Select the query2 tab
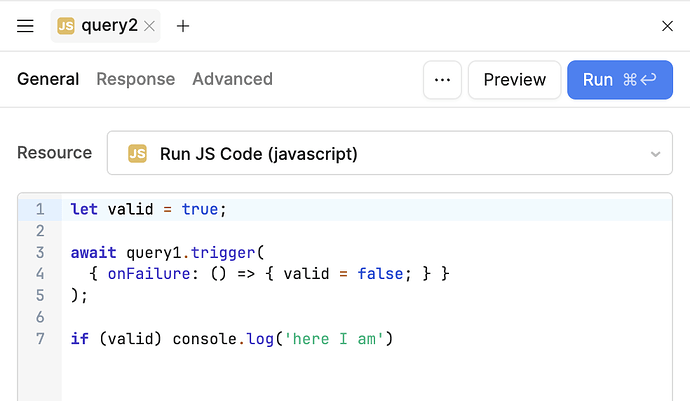Screen dimensions: 690x401 point(105,26)
